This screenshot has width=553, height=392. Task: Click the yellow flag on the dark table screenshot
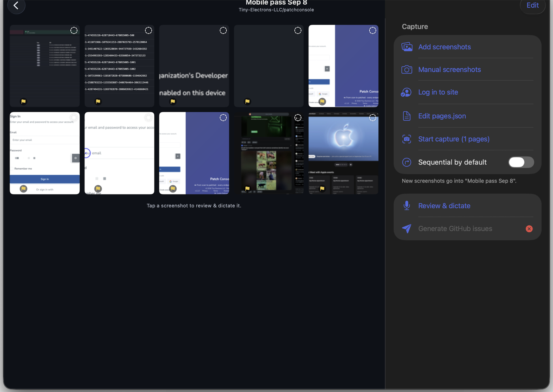23,102
